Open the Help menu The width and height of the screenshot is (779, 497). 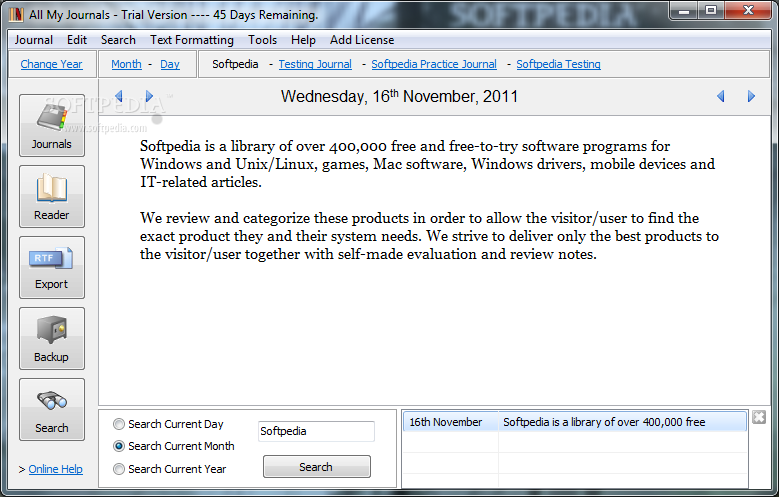(303, 40)
